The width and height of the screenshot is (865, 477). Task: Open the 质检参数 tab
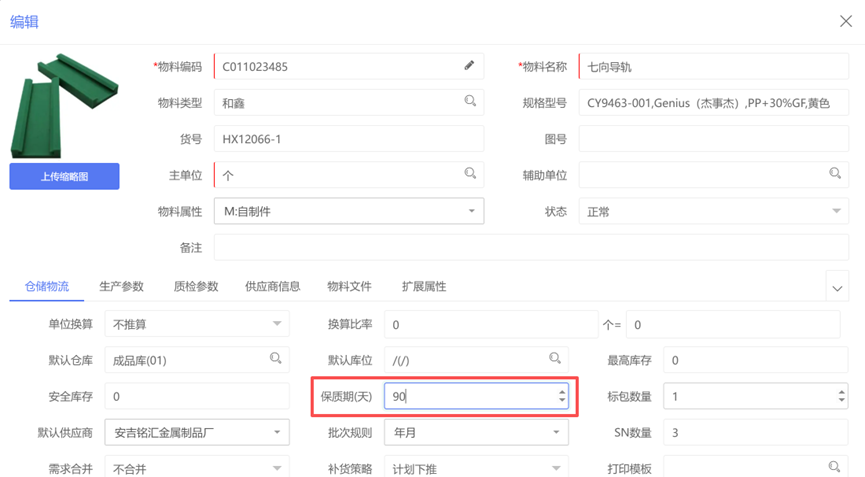195,287
